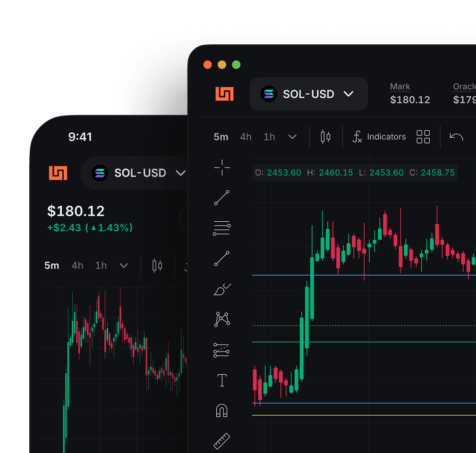The image size is (476, 453).
Task: Open the SOL-USD market selector dropdown
Action: (x=308, y=94)
